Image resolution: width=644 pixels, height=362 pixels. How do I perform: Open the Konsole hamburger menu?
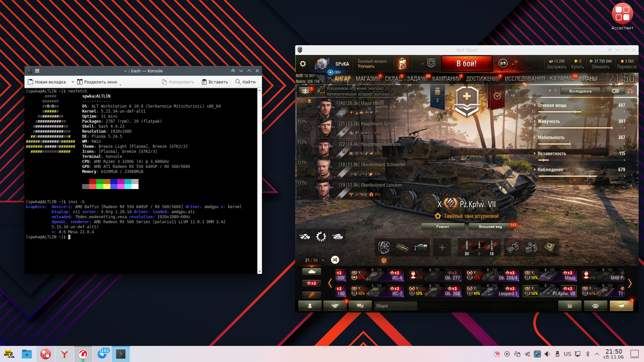(x=37, y=71)
